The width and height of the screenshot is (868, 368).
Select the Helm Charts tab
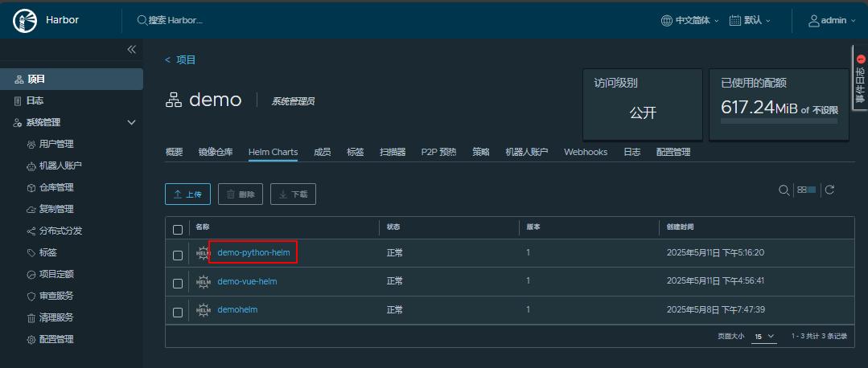273,152
